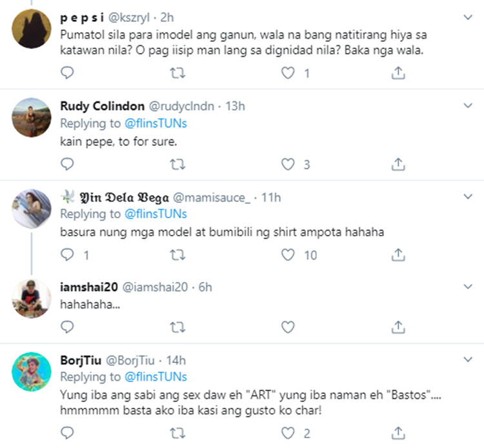The height and width of the screenshot is (448, 484).
Task: Like Rudy Colindon's tweet
Action: coord(288,164)
